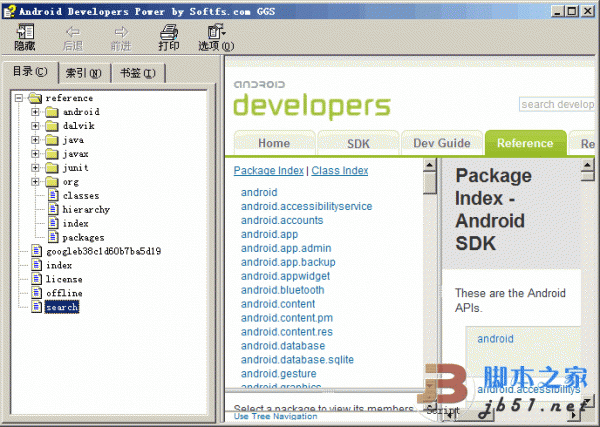Screen dimensions: 600x427
Task: Click the search developer docs input field
Action: tap(557, 104)
